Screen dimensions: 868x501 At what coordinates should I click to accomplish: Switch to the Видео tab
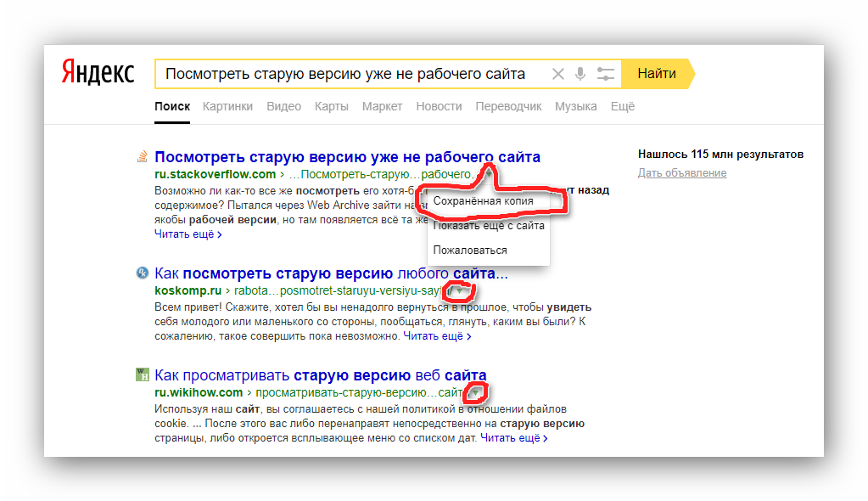[284, 106]
